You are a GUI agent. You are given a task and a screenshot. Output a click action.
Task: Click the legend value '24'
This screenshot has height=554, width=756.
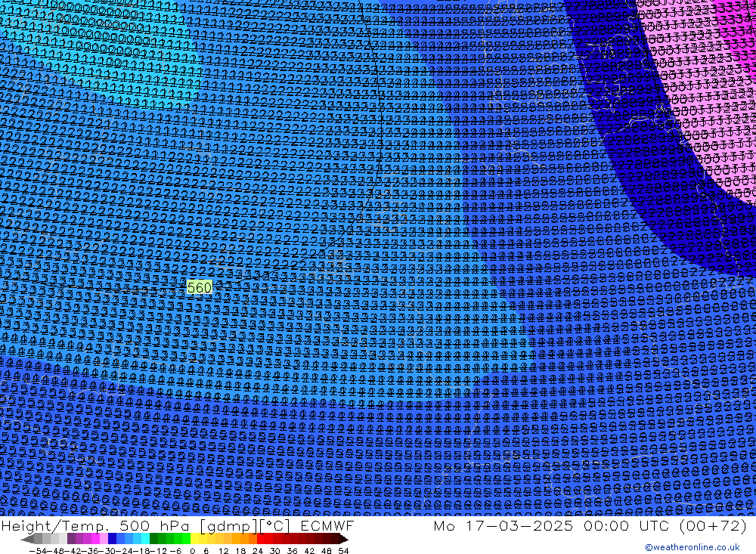tap(258, 551)
